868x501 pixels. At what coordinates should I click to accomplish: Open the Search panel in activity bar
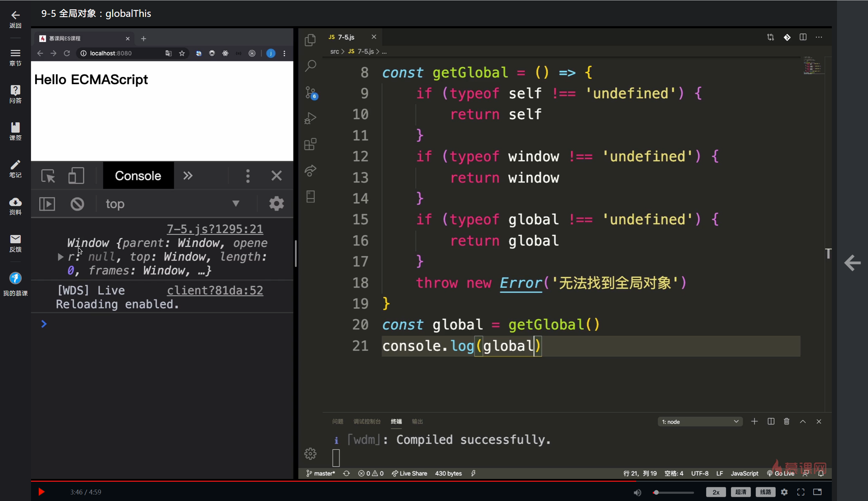[x=310, y=65]
